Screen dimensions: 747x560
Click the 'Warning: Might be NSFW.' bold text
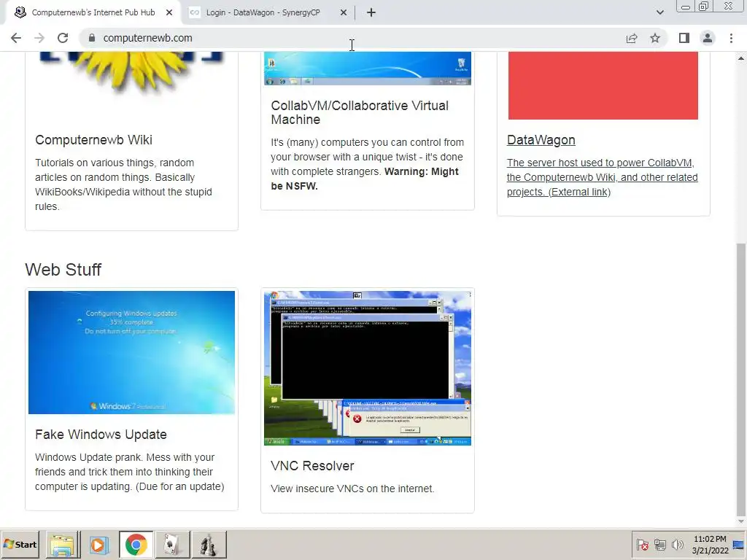pyautogui.click(x=365, y=179)
